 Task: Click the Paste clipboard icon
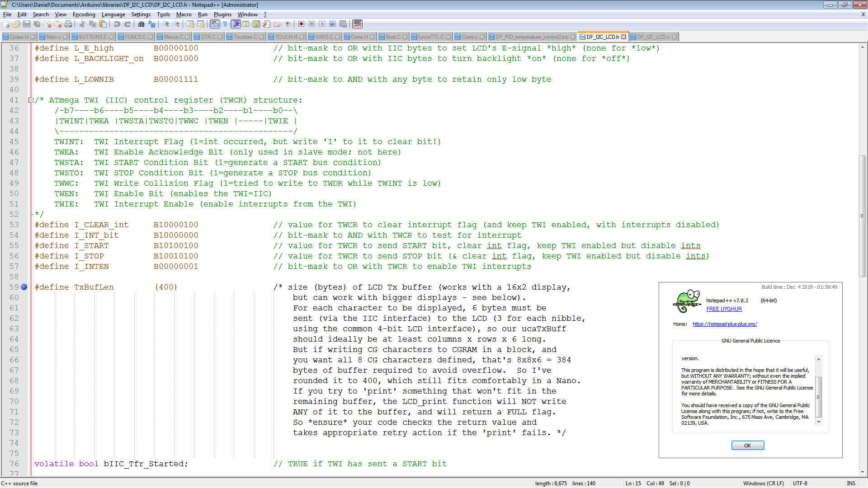(103, 24)
